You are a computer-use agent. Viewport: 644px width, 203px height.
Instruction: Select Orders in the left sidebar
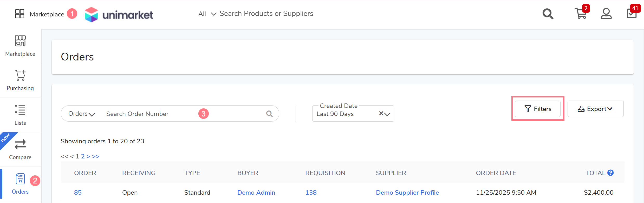click(20, 184)
